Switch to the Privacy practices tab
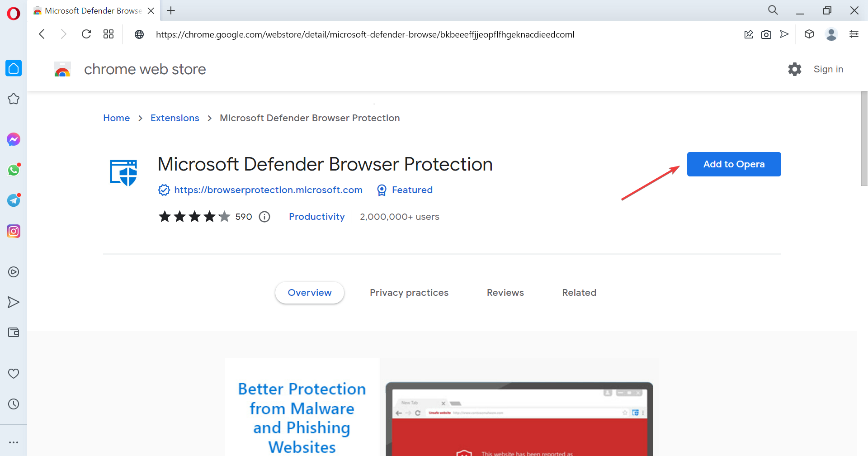The width and height of the screenshot is (868, 456). [409, 293]
